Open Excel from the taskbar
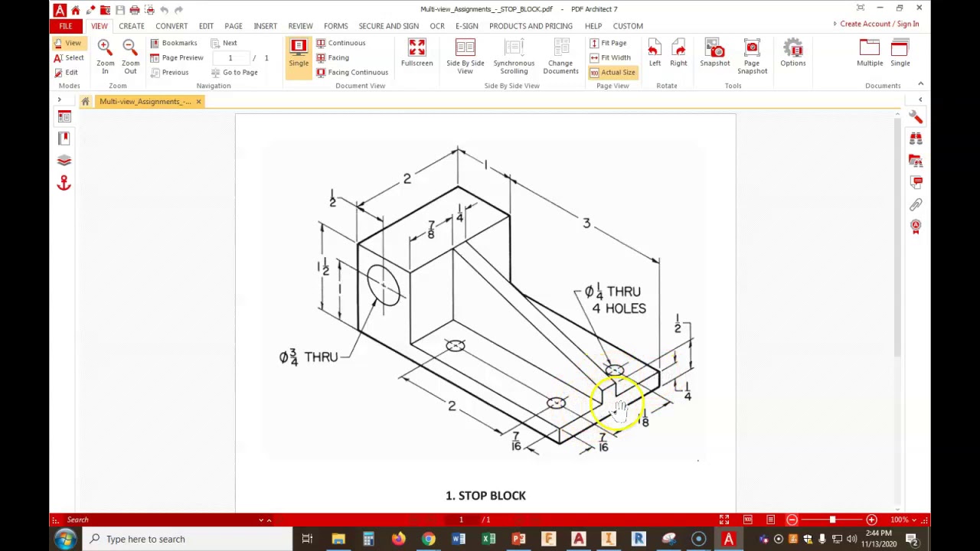The height and width of the screenshot is (551, 980). 488,539
